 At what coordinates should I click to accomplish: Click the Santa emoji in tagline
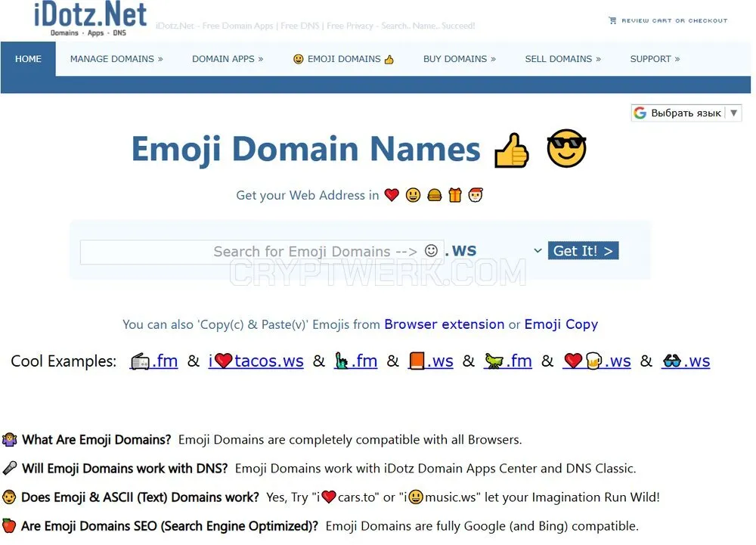pos(476,195)
